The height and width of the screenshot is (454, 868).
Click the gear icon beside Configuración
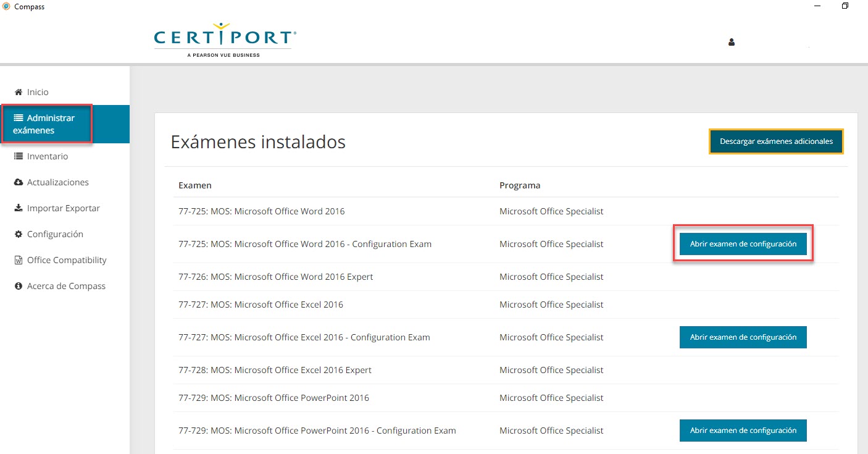(19, 234)
